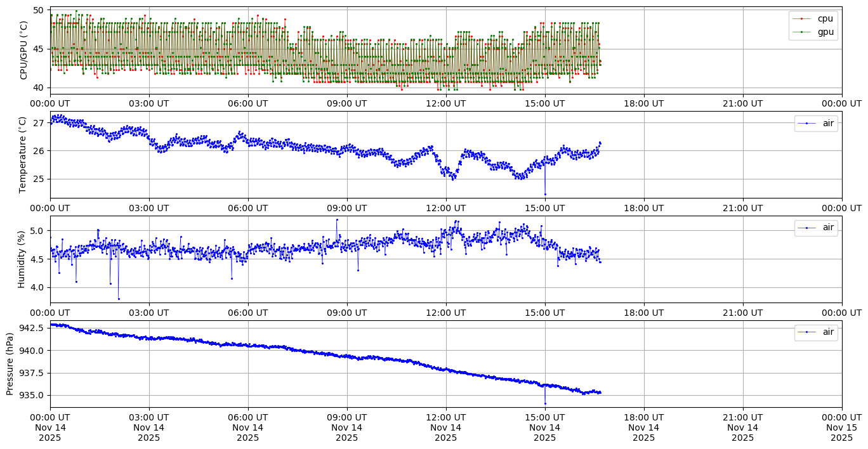Click the green gpu legend line marker
This screenshot has width=868, height=449.
coord(801,32)
